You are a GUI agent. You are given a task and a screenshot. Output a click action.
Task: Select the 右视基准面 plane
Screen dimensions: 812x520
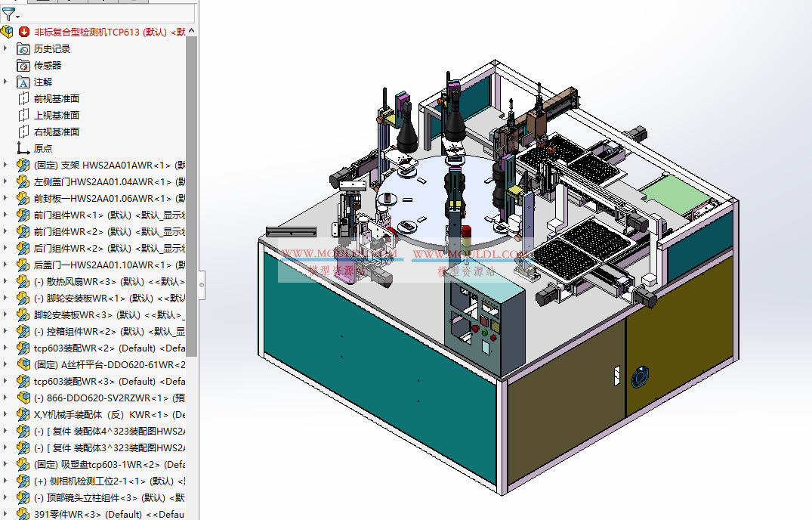(x=56, y=132)
